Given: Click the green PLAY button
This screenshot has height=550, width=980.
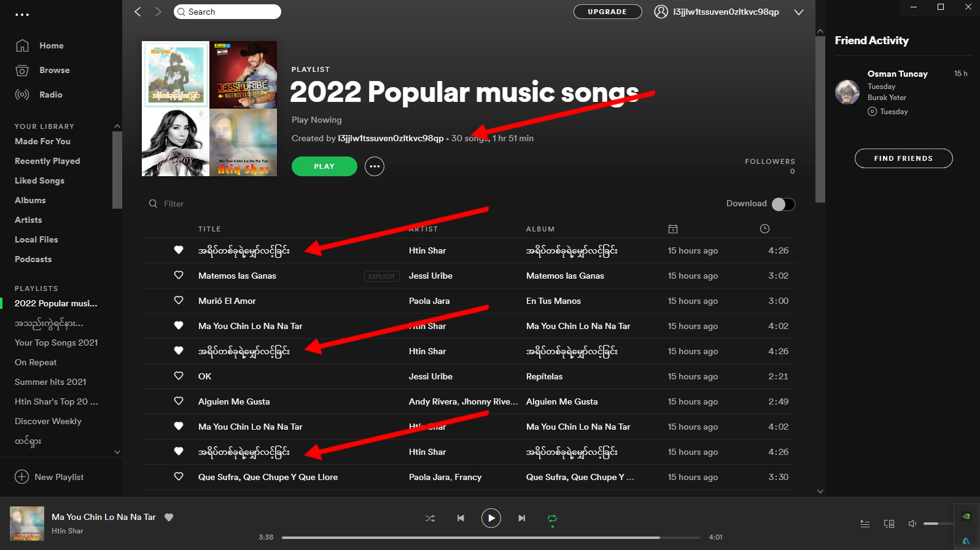Looking at the screenshot, I should click(x=324, y=166).
